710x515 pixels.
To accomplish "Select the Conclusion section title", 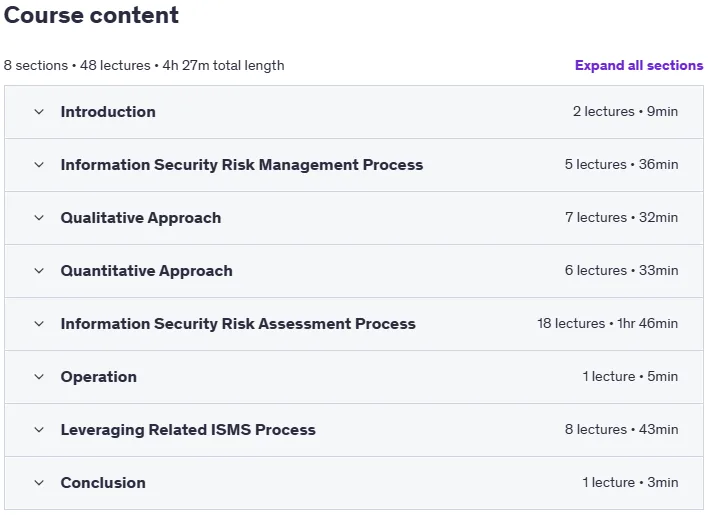I will [x=103, y=483].
